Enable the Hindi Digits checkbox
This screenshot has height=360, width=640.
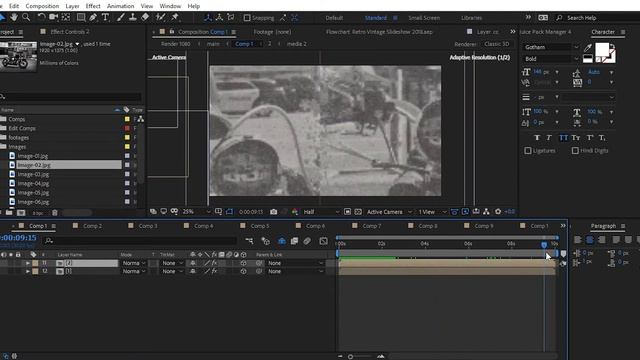pyautogui.click(x=575, y=151)
